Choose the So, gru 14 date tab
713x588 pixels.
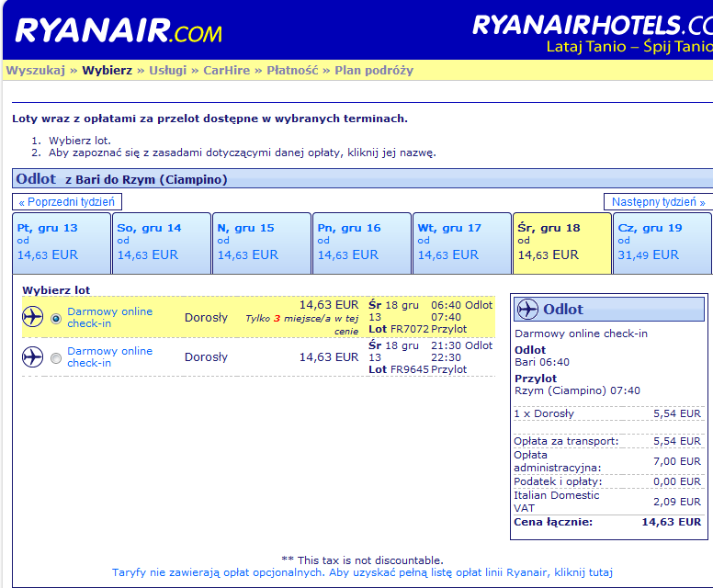[x=162, y=243]
